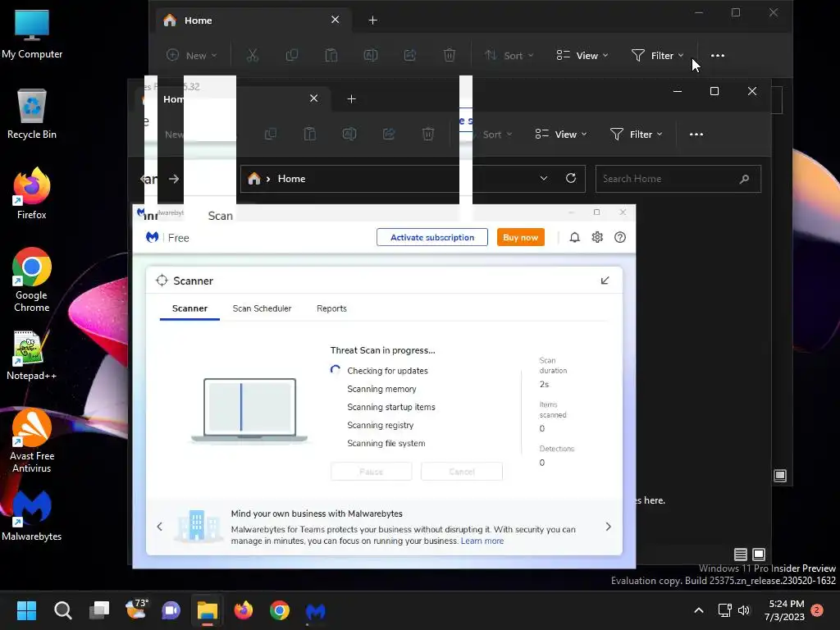Open the clock and date panel

click(x=784, y=610)
